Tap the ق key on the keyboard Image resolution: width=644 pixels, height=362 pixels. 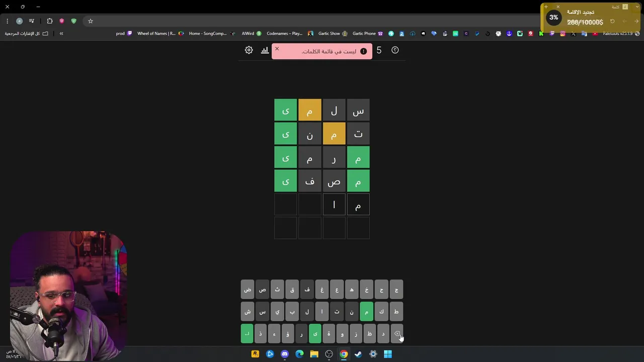pyautogui.click(x=292, y=290)
